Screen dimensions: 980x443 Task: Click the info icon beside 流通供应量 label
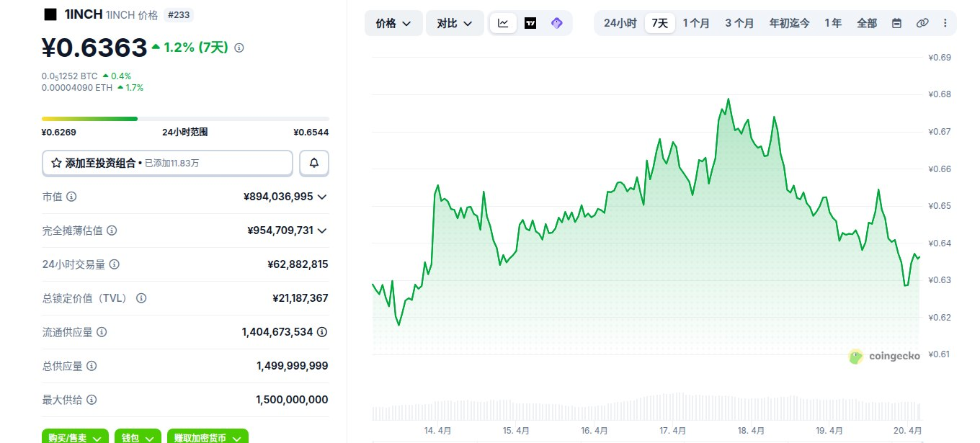(x=102, y=332)
